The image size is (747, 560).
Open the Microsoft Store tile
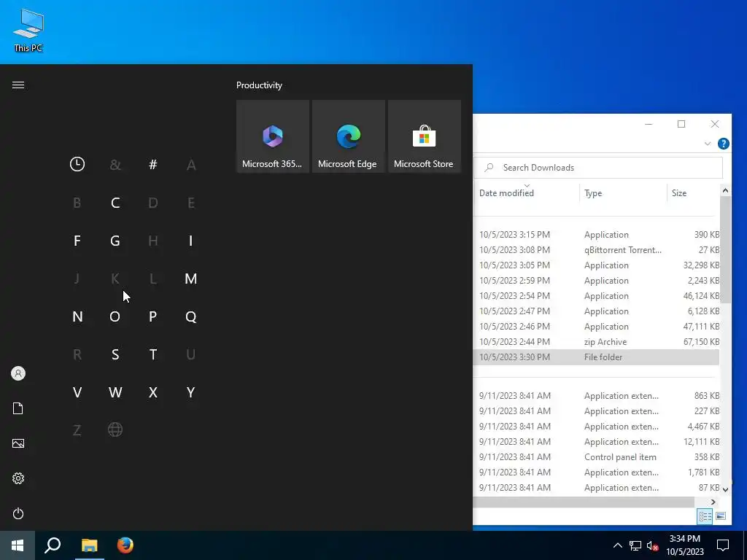click(424, 136)
